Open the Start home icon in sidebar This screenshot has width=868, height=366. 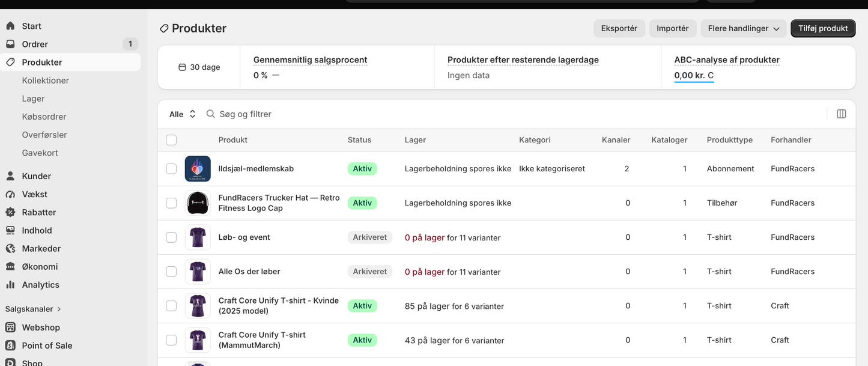(10, 26)
